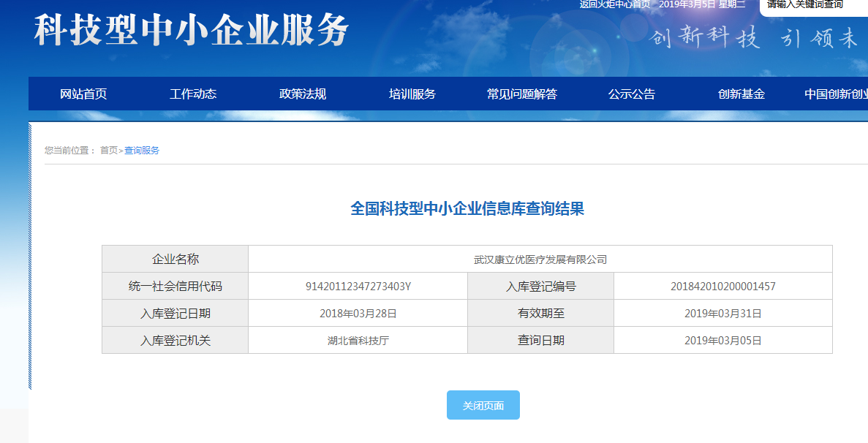Screen dimensions: 868x443
Task: Click the 入库登记日期 label cell
Action: point(176,313)
